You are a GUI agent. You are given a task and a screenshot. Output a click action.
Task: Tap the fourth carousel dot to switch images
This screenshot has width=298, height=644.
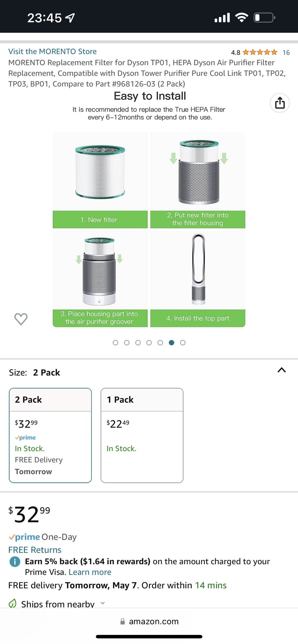click(x=149, y=342)
